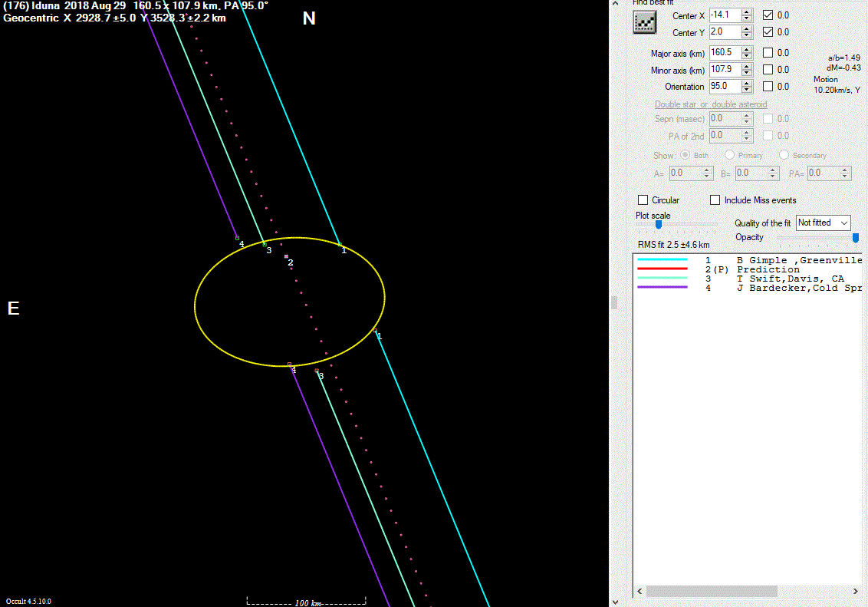
Task: Select the 2(P) Prediction row
Action: tap(749, 269)
